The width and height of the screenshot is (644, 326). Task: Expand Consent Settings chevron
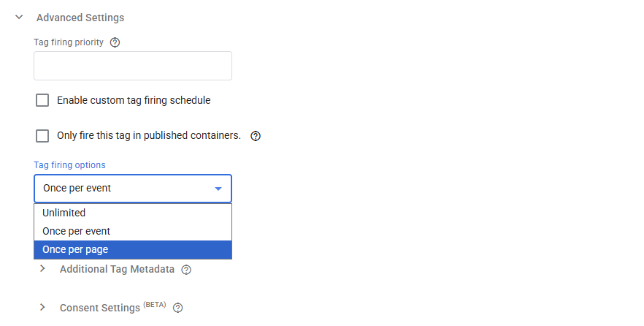point(42,308)
